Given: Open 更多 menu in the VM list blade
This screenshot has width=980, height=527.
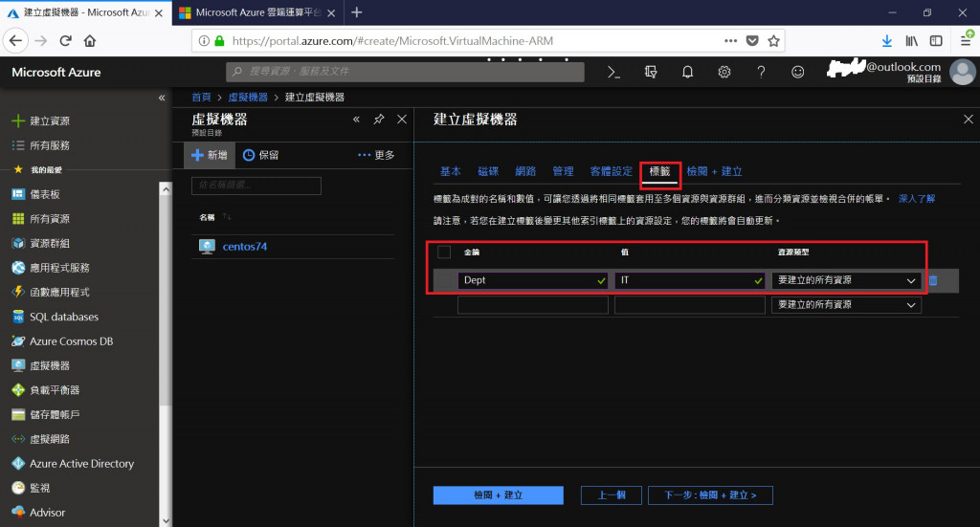Looking at the screenshot, I should click(376, 155).
